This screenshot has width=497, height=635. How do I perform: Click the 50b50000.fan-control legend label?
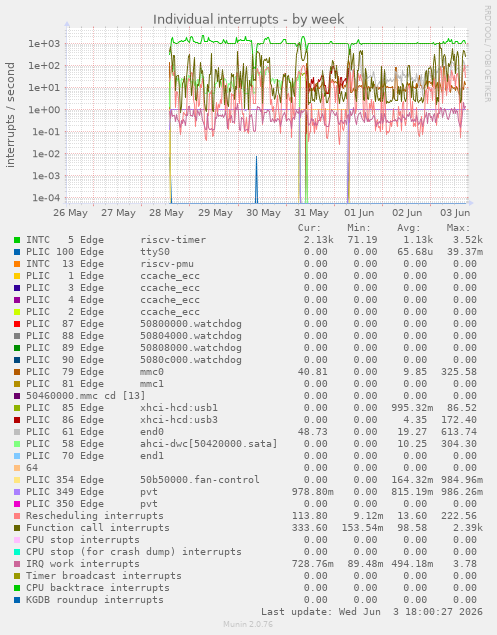click(x=200, y=479)
